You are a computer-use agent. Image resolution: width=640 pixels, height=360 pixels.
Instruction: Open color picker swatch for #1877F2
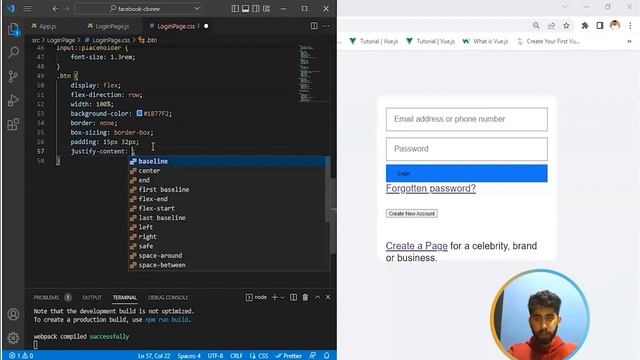tap(139, 113)
